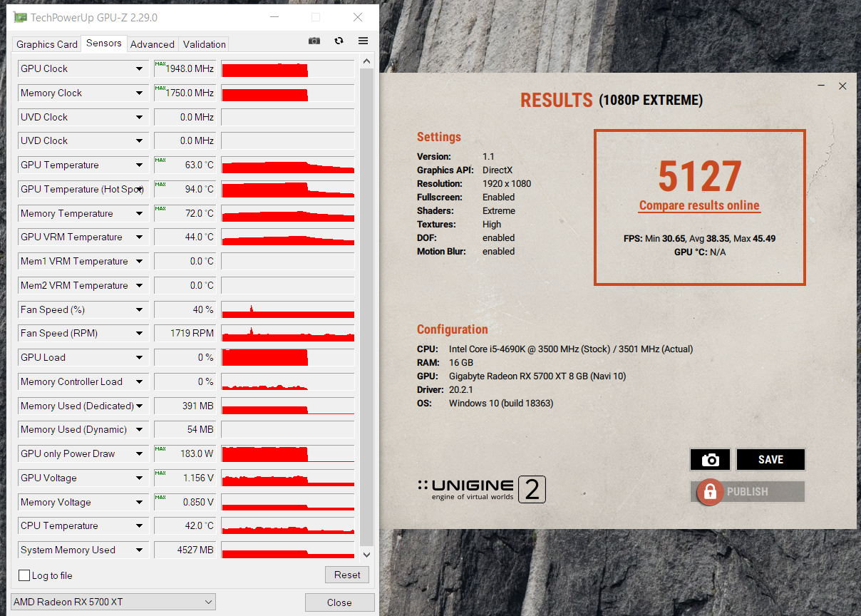The height and width of the screenshot is (616, 861).
Task: Minimize the Unigine results window
Action: pos(822,86)
